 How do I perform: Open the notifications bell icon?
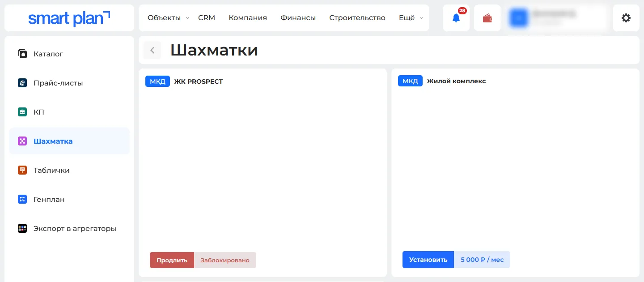pos(456,18)
